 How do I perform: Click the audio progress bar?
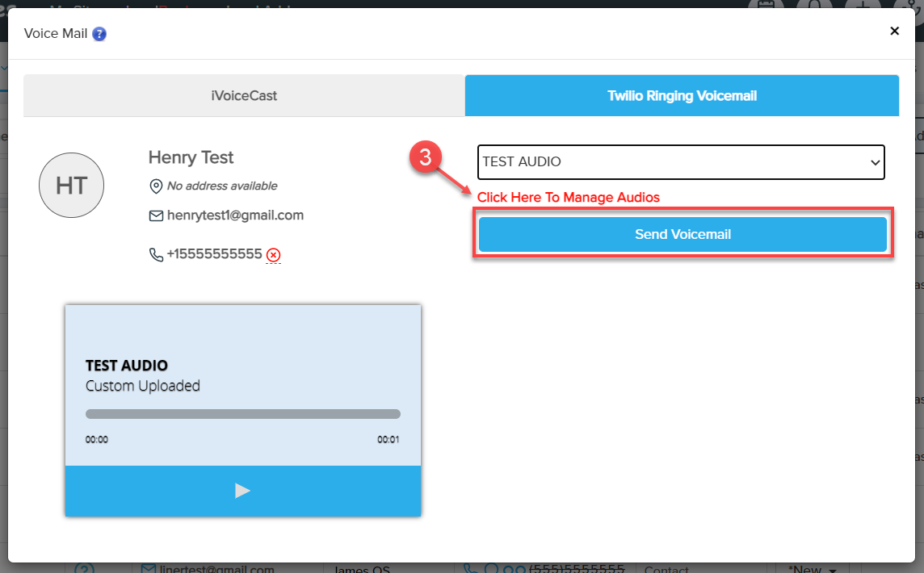[242, 414]
